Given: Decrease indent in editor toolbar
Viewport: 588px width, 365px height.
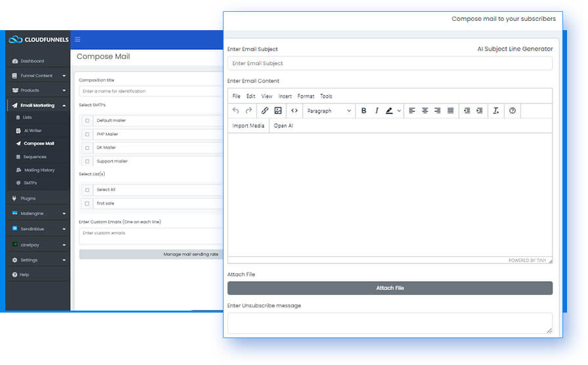Looking at the screenshot, I should pyautogui.click(x=467, y=111).
